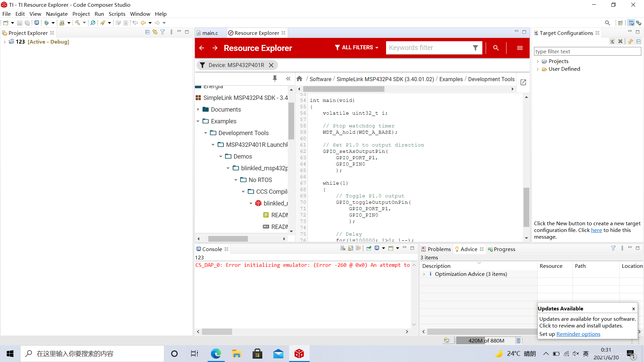Collapse the Resource Explorer tree sidebar
644x362 pixels.
288,78
